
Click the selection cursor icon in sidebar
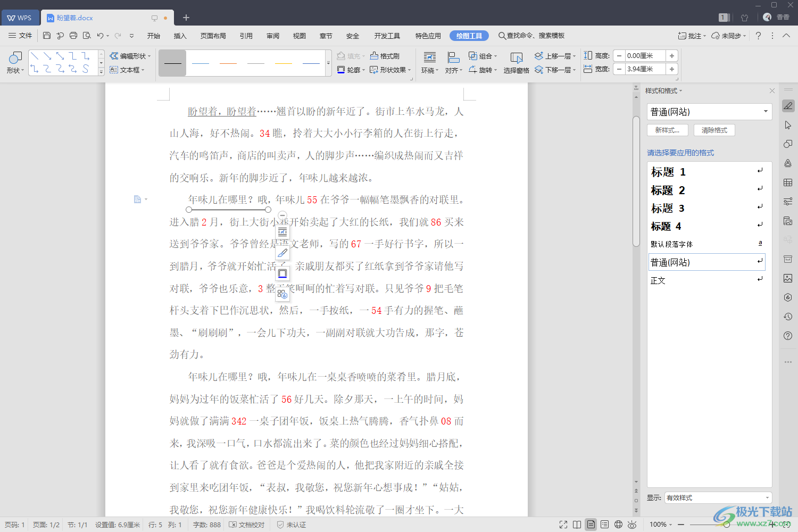click(x=788, y=125)
